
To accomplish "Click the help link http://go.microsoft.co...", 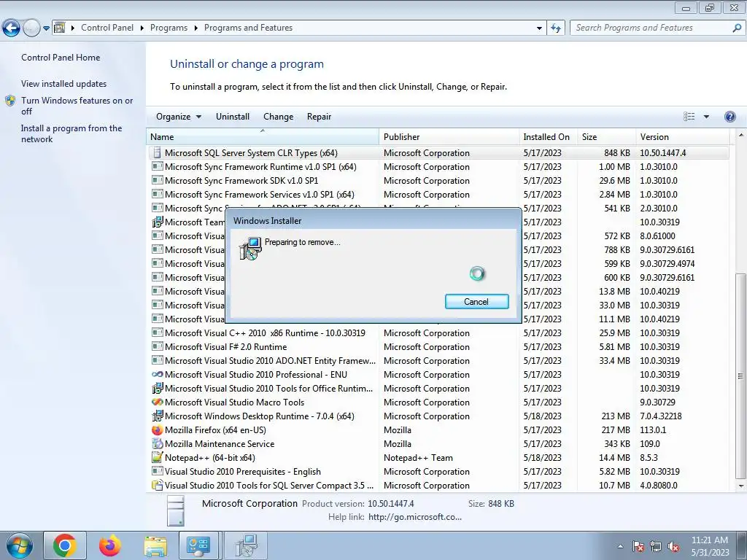I will pyautogui.click(x=415, y=517).
